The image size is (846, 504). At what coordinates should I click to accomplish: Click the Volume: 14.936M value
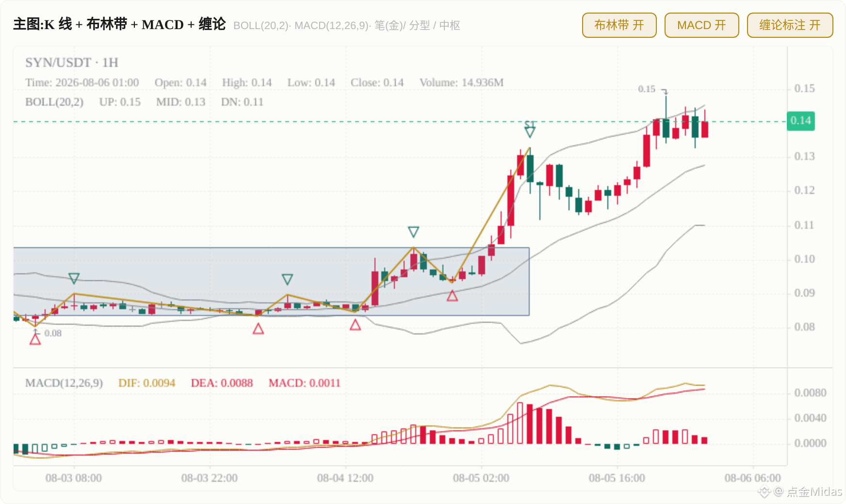[461, 83]
